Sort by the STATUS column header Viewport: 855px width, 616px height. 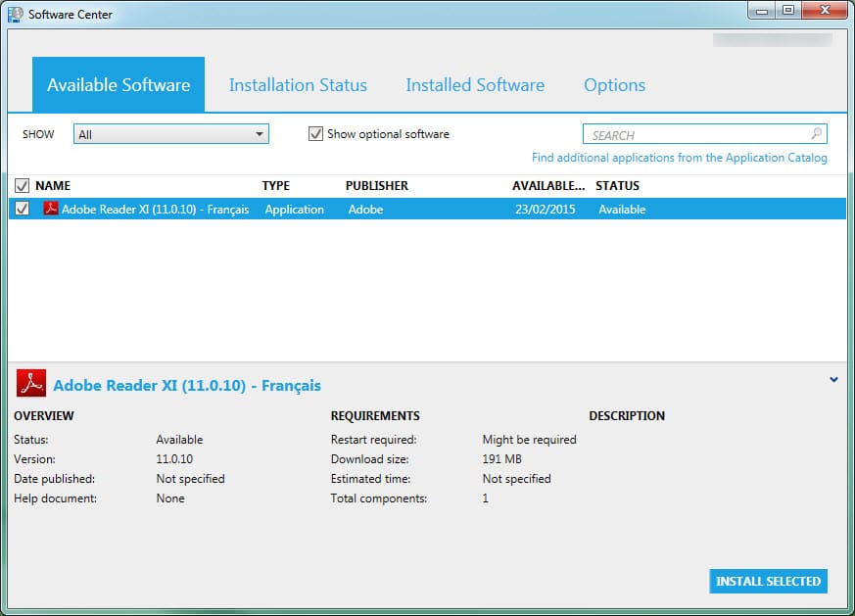[617, 186]
